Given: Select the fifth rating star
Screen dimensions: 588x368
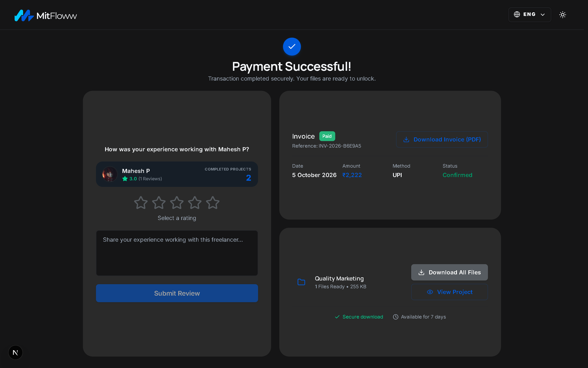Looking at the screenshot, I should click(213, 203).
